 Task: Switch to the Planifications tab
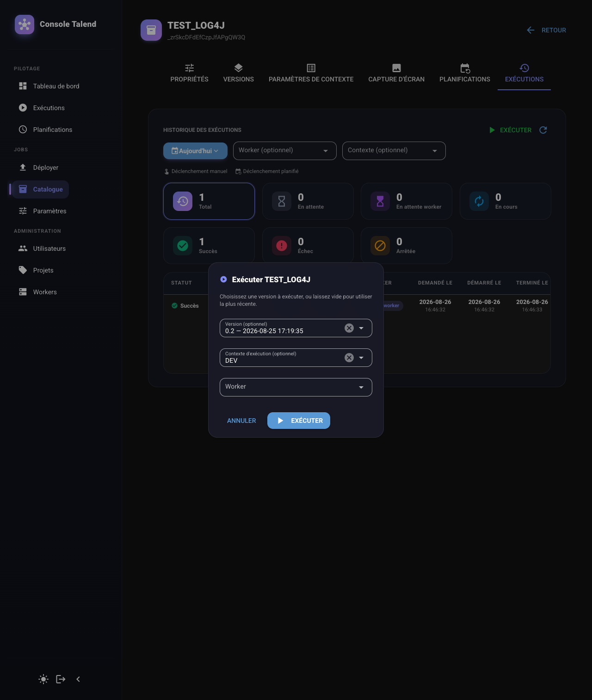pos(465,74)
